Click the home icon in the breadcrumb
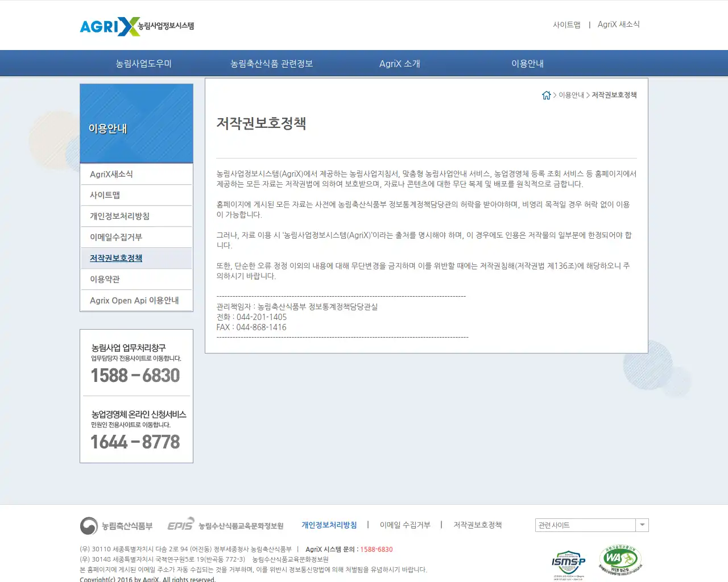Image resolution: width=728 pixels, height=582 pixels. 547,95
